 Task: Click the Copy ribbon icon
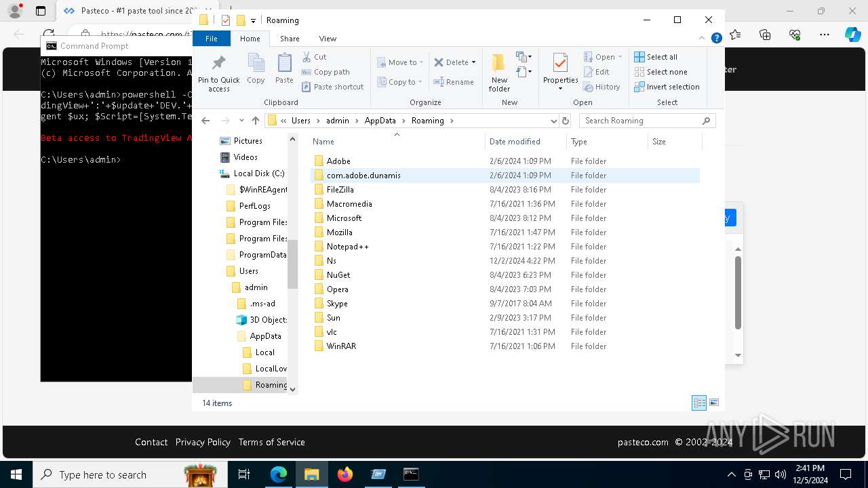(x=256, y=69)
